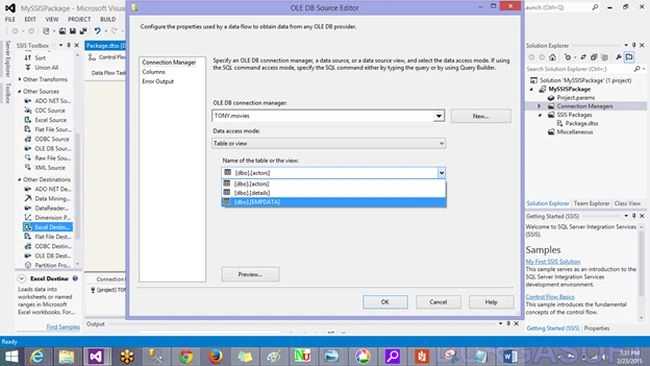
Task: Open the PROJECT menu
Action: coord(79,19)
